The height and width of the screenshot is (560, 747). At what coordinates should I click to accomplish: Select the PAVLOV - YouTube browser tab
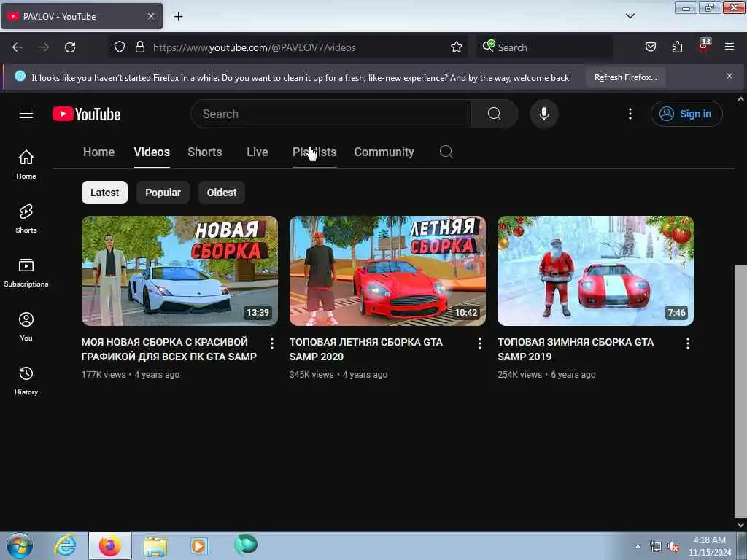point(82,16)
